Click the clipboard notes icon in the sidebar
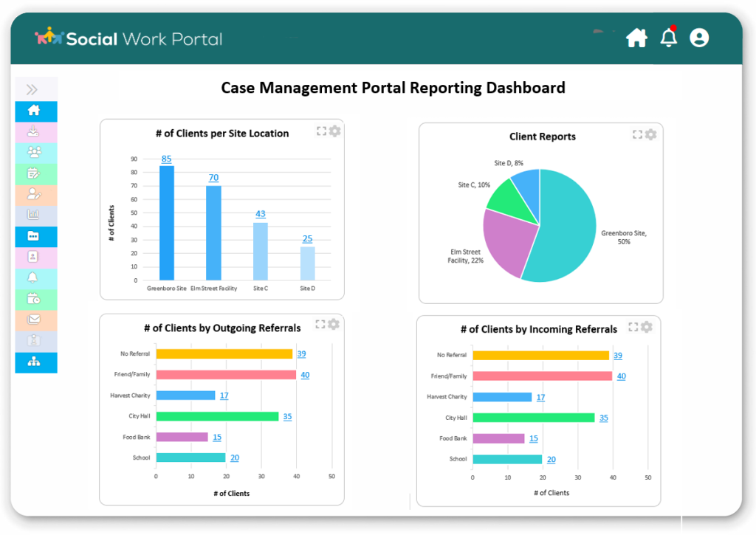 [35, 173]
